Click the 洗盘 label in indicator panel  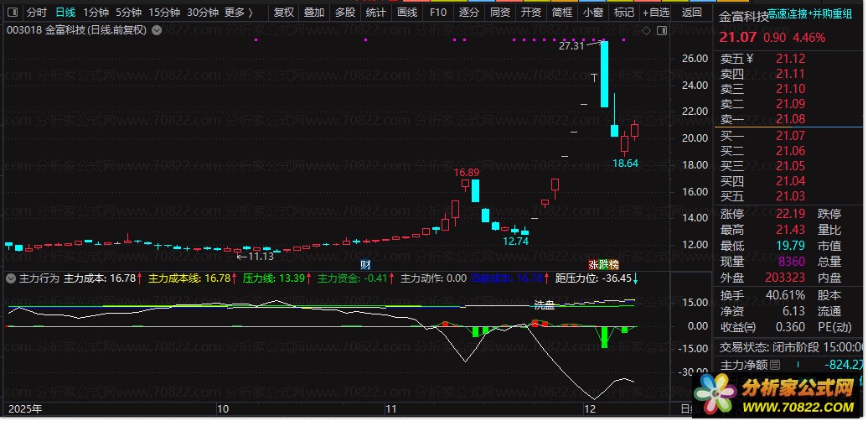(x=544, y=304)
